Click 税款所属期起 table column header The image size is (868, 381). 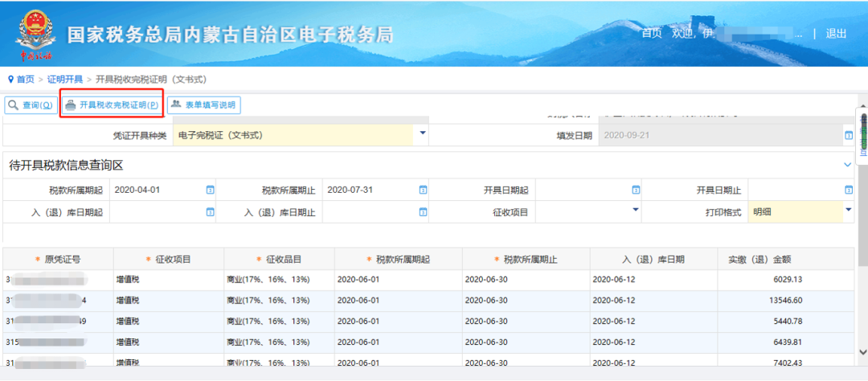coord(399,259)
